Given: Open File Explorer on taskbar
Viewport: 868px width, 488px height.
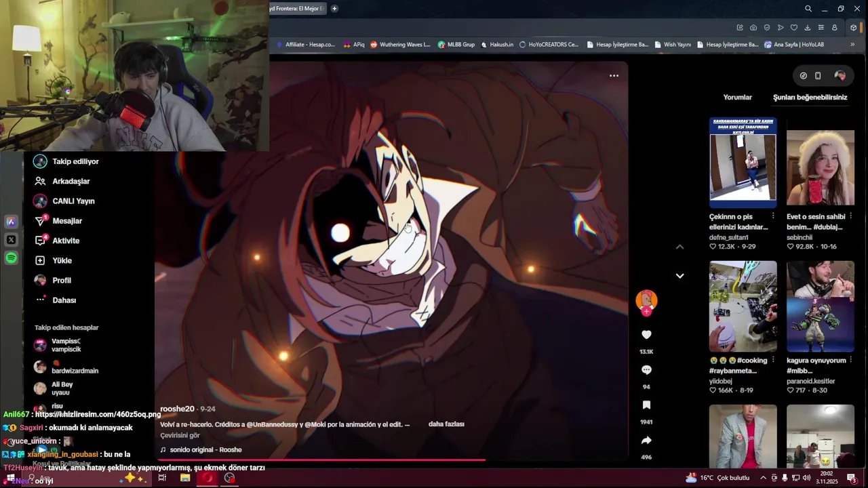Looking at the screenshot, I should click(184, 478).
